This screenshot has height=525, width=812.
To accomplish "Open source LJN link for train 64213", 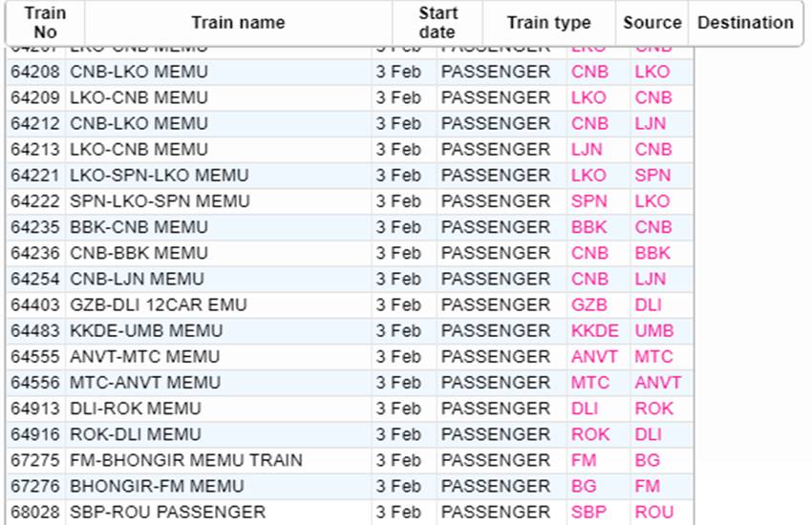I will 587,150.
